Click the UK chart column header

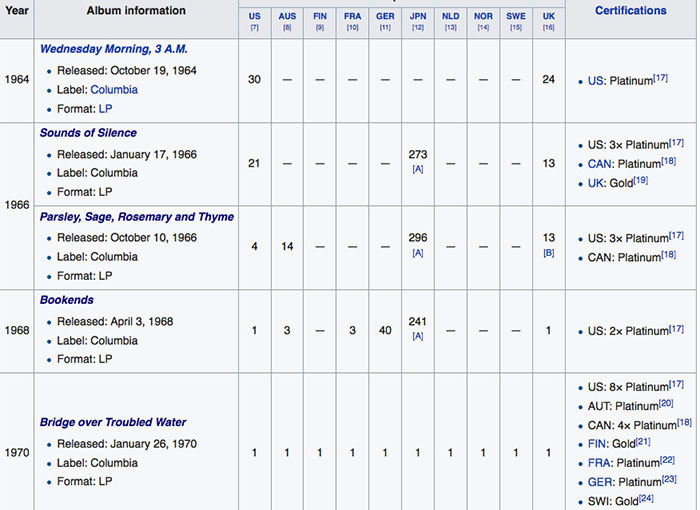point(549,17)
